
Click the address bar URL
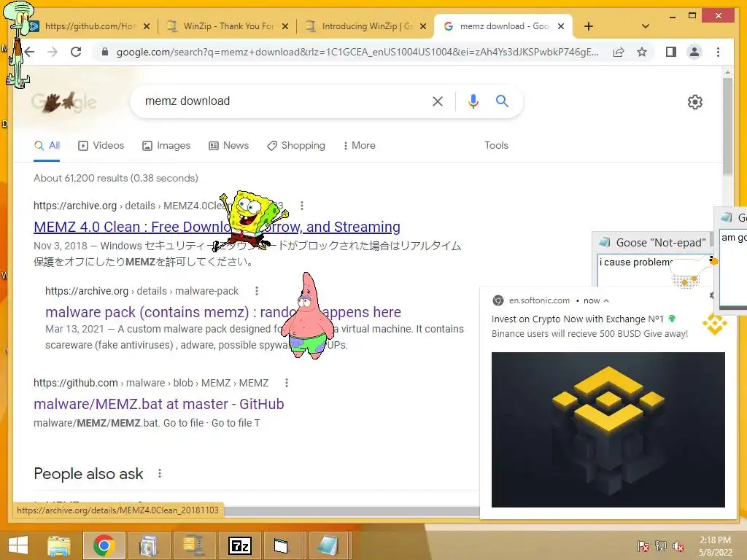click(357, 52)
